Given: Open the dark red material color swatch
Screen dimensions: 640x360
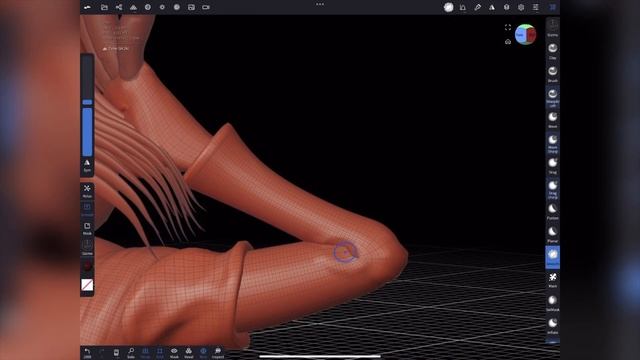Looking at the screenshot, I should tap(87, 267).
